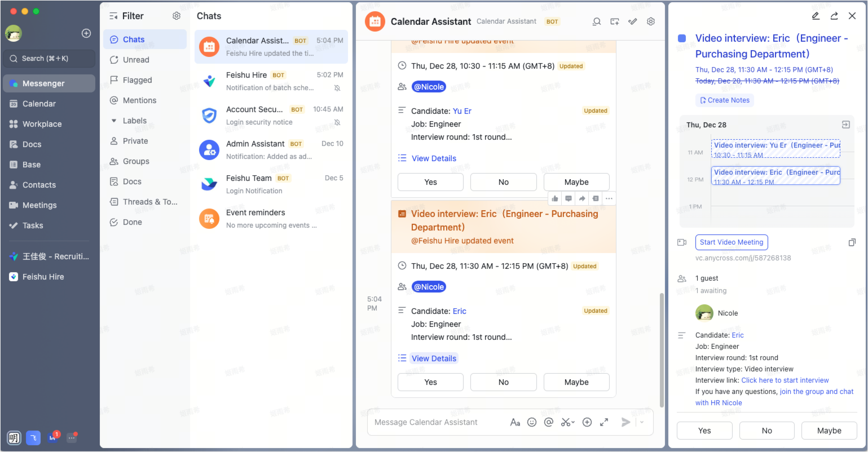Share the event using the arrow icon
This screenshot has width=868, height=452.
[x=834, y=16]
